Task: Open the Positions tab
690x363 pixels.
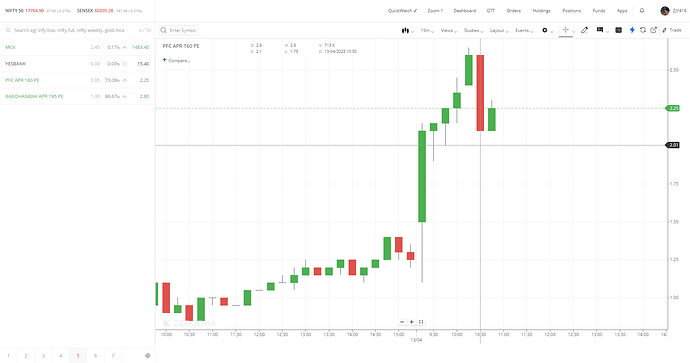Action: click(572, 11)
